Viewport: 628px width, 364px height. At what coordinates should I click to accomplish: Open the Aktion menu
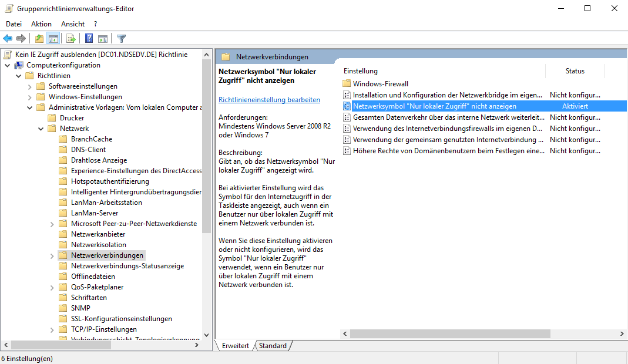tap(41, 24)
